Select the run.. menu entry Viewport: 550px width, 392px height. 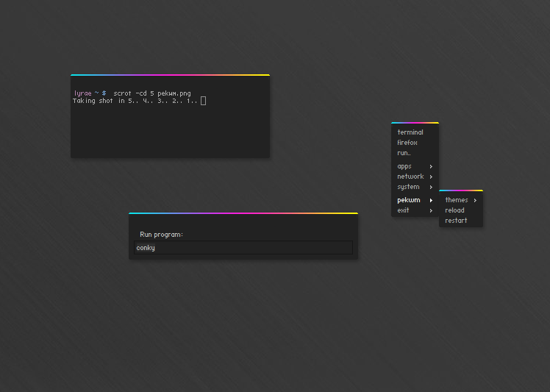coord(415,153)
